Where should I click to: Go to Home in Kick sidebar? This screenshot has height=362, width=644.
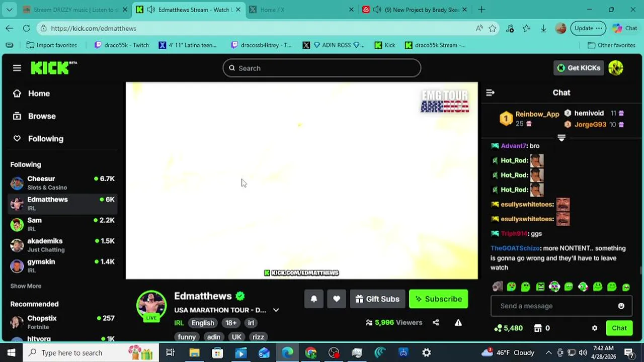pos(31,94)
